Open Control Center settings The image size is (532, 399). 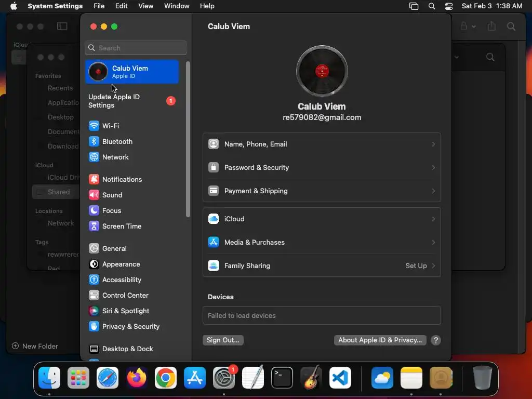pyautogui.click(x=131, y=296)
